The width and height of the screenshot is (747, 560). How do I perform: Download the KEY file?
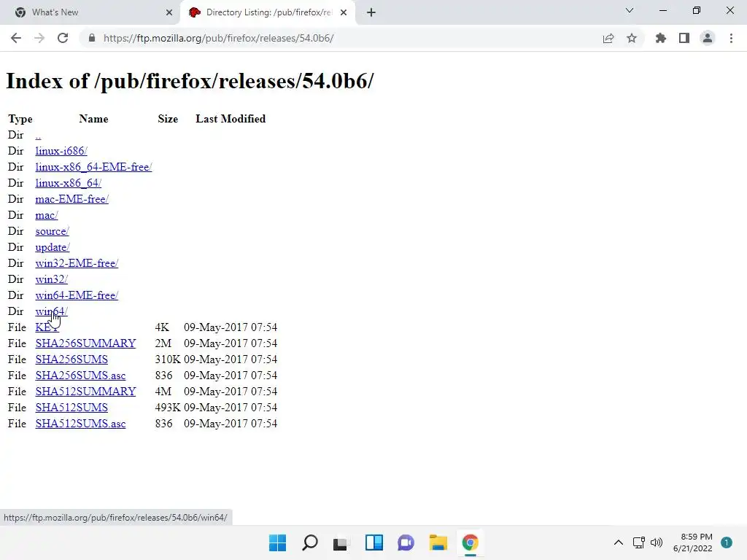point(46,327)
